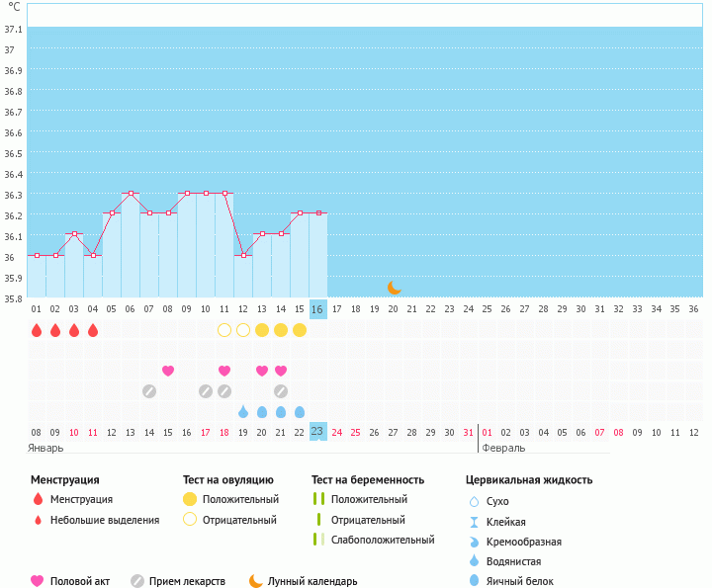Click the temperature point on cycle day 06
The image size is (712, 588).
pos(131,194)
